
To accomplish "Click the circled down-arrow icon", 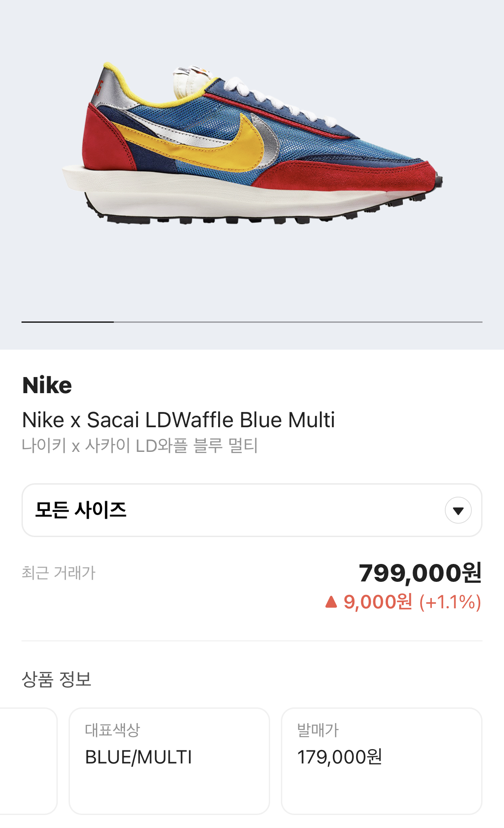I will (458, 510).
